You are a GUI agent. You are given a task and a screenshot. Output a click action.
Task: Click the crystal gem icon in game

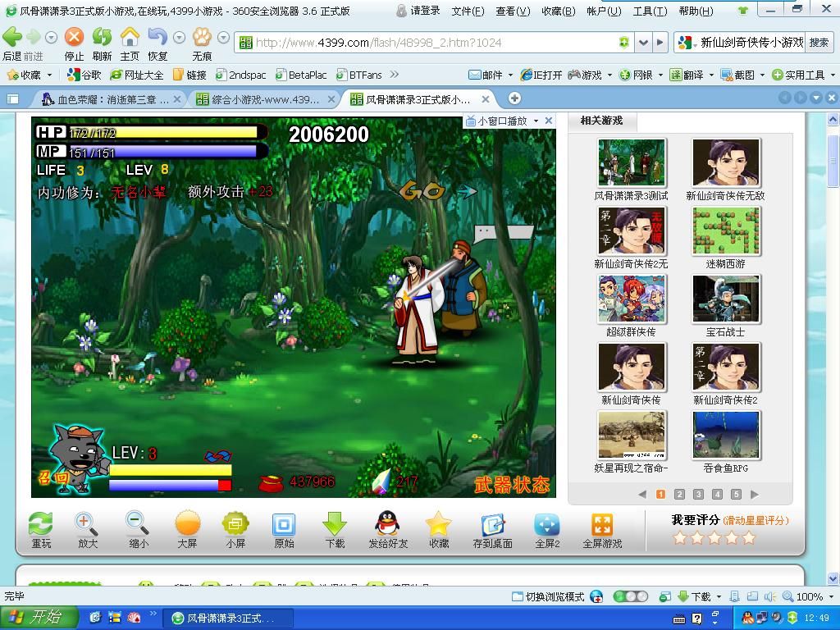tap(382, 482)
